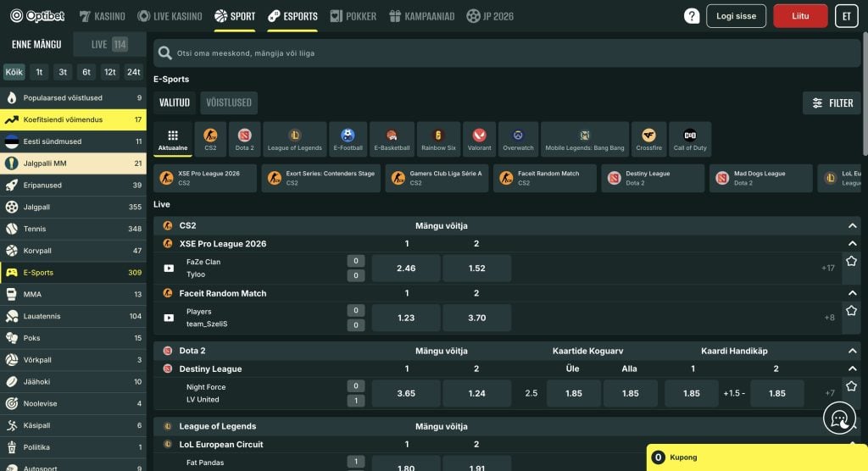Screen dimensions: 868x471
Task: Switch to the Võistlused tab
Action: (229, 103)
